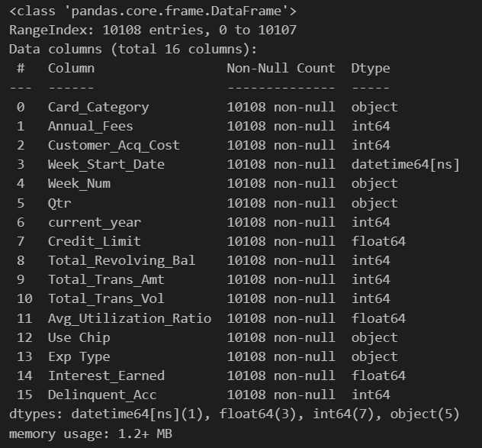482x448 pixels.
Task: Click the memory usage line
Action: pyautogui.click(x=91, y=433)
